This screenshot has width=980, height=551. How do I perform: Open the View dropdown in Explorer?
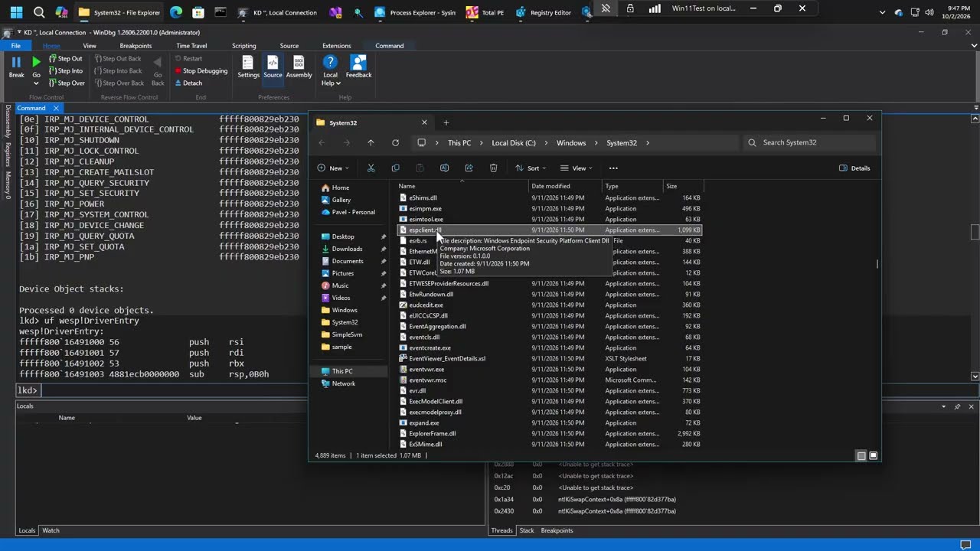pos(577,168)
